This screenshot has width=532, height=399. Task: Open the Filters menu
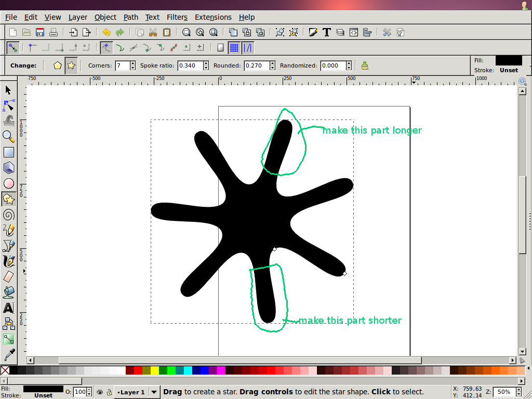[177, 17]
